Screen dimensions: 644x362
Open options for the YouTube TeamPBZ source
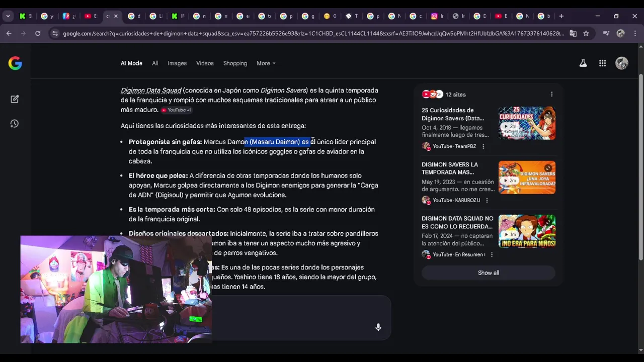click(483, 146)
